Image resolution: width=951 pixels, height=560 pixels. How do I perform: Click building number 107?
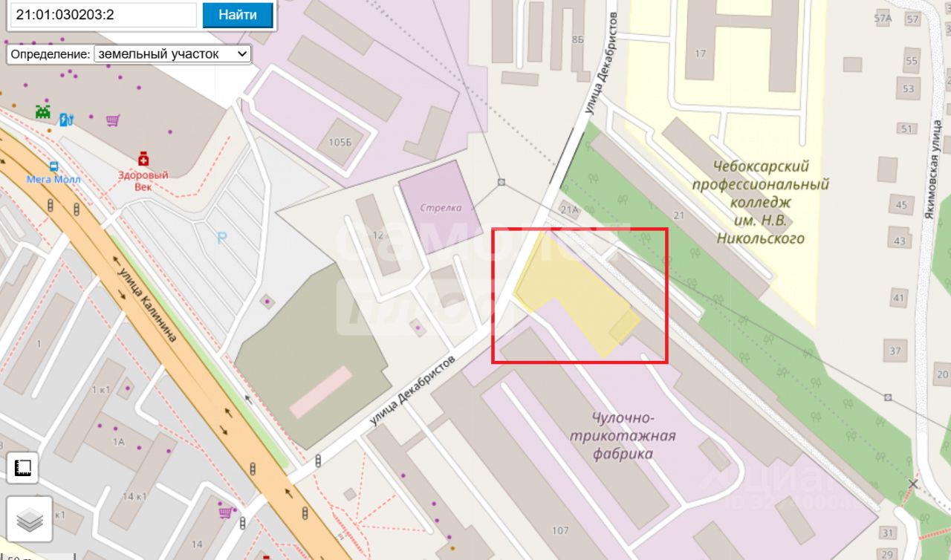(560, 530)
